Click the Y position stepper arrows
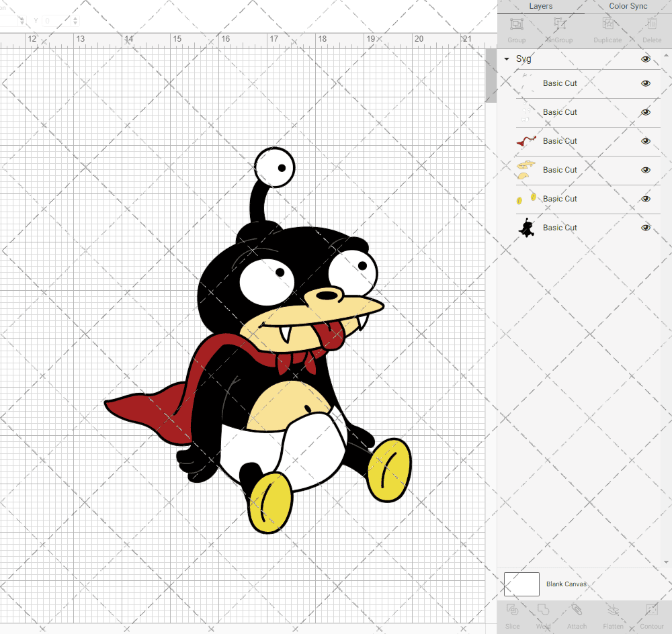This screenshot has height=634, width=672. coord(75,20)
